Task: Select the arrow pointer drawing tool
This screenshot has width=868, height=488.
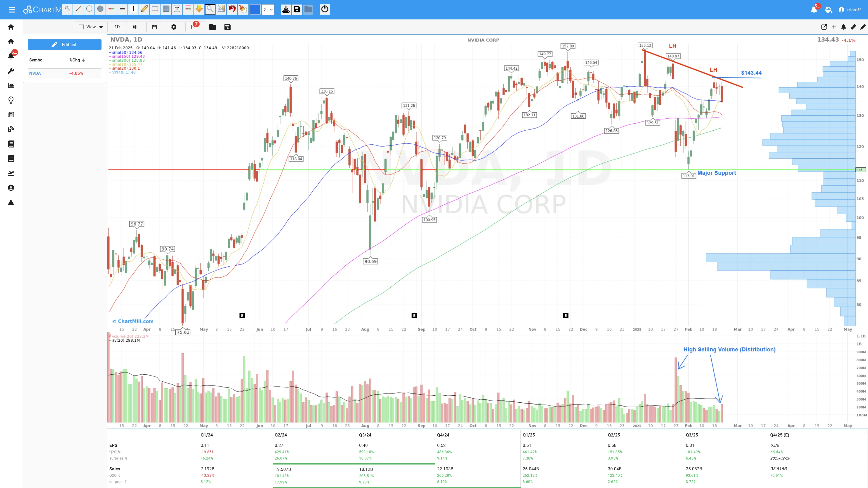Action: pos(67,9)
